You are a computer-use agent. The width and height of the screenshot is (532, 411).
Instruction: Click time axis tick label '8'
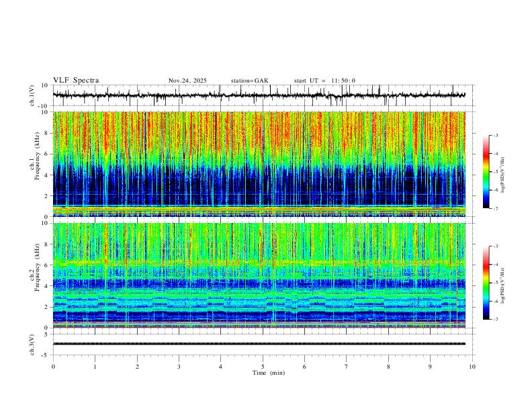[388, 367]
